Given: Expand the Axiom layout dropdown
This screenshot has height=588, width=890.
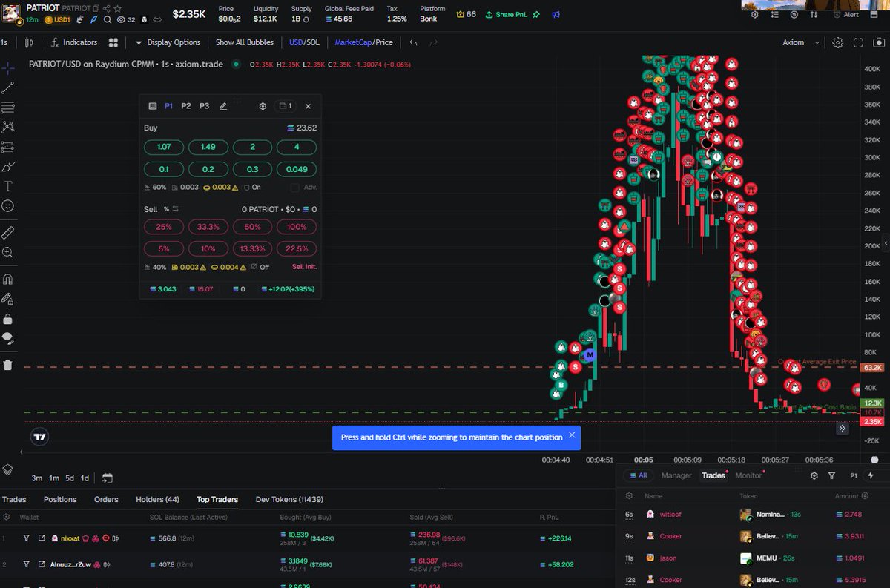Looking at the screenshot, I should pos(801,42).
